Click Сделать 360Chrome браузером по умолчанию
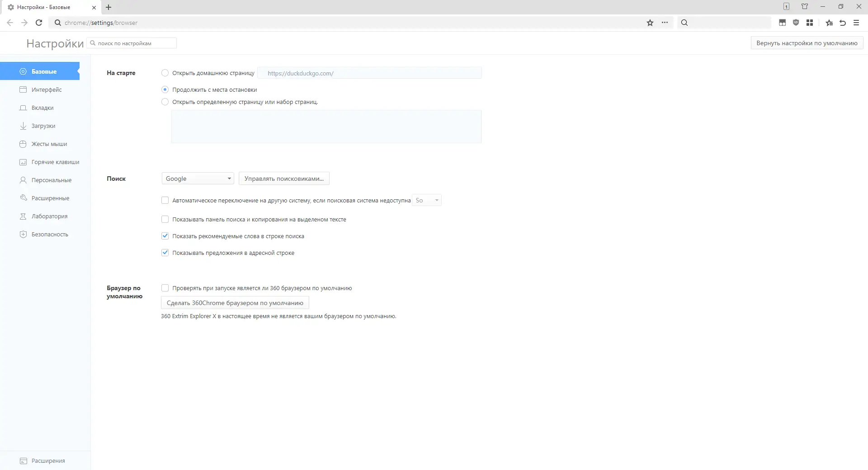The height and width of the screenshot is (470, 868). (235, 303)
